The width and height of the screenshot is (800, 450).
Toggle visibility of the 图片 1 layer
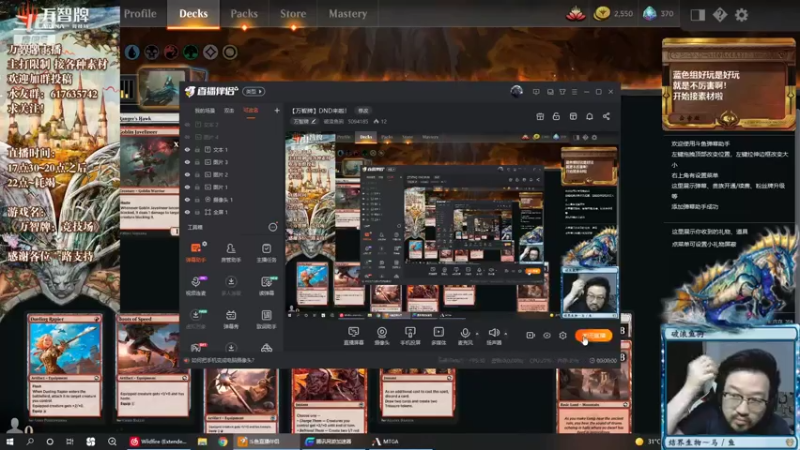pyautogui.click(x=187, y=187)
